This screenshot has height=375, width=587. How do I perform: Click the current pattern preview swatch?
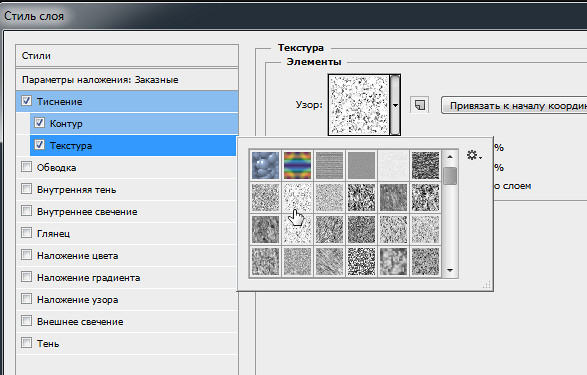[x=359, y=105]
